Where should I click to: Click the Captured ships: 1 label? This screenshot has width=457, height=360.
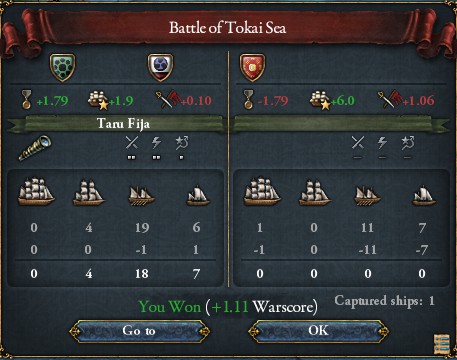tap(384, 301)
